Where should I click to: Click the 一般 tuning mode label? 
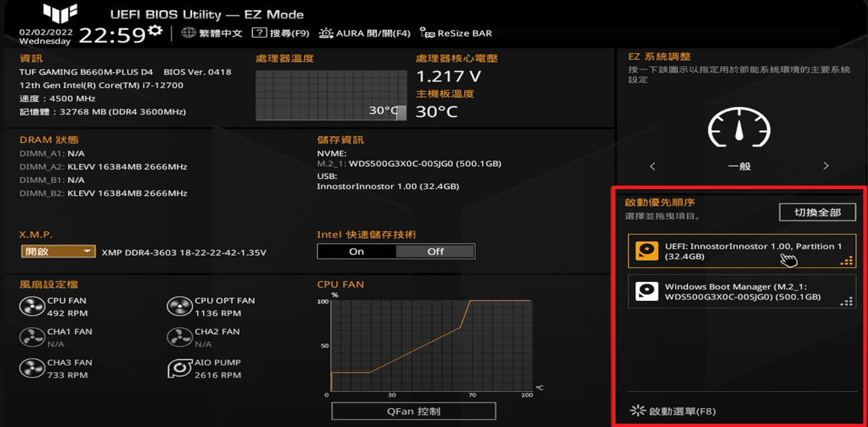coord(739,166)
